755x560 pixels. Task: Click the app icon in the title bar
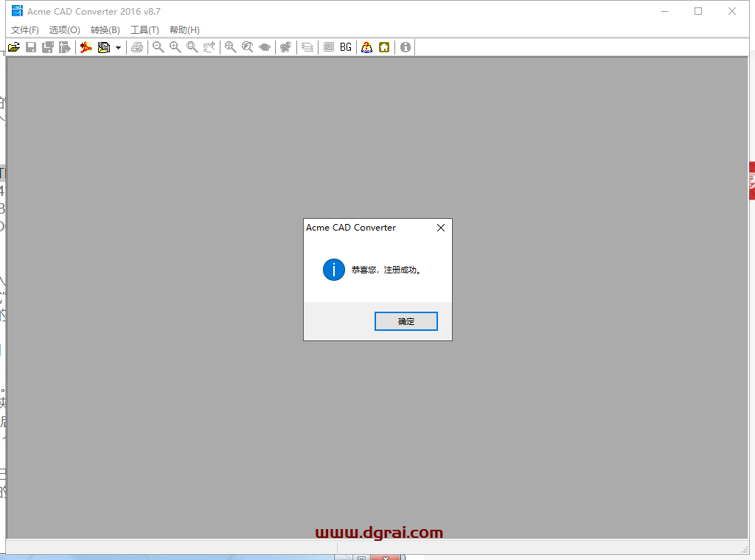click(x=18, y=10)
